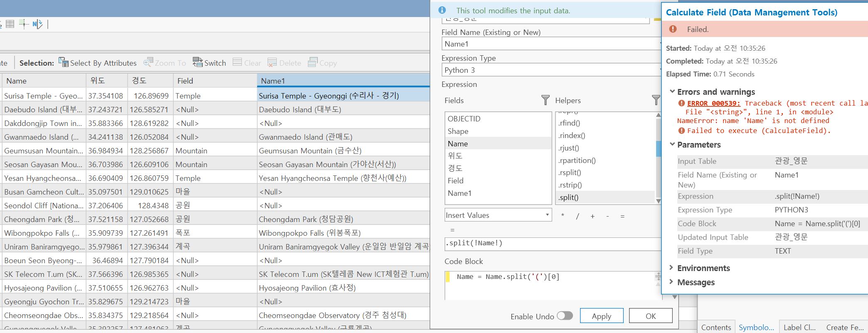Click inside the Code Block editor
This screenshot has height=333, width=868.
pos(553,285)
